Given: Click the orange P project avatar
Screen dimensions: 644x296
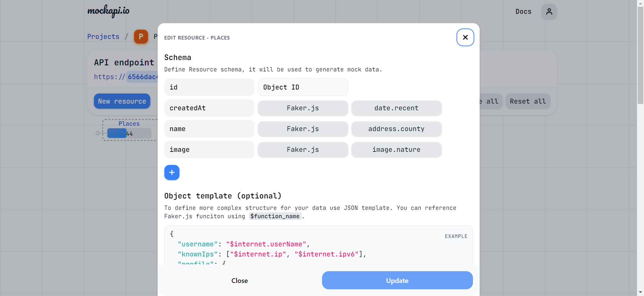Looking at the screenshot, I should pos(141,37).
